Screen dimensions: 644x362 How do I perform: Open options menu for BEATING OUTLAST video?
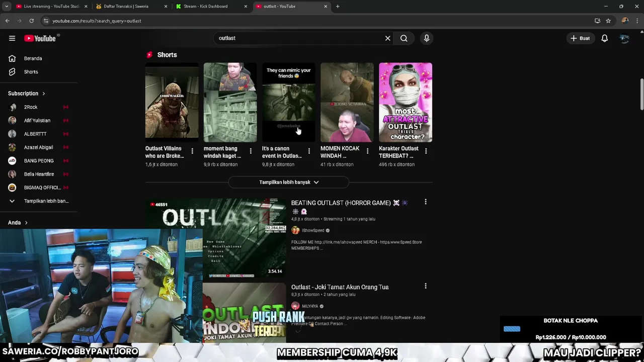426,202
